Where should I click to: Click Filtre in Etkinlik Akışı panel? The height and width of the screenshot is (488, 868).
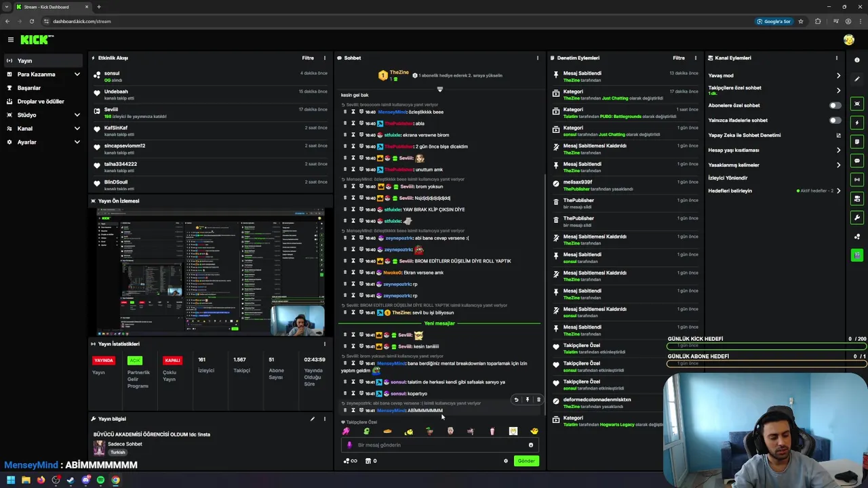308,58
